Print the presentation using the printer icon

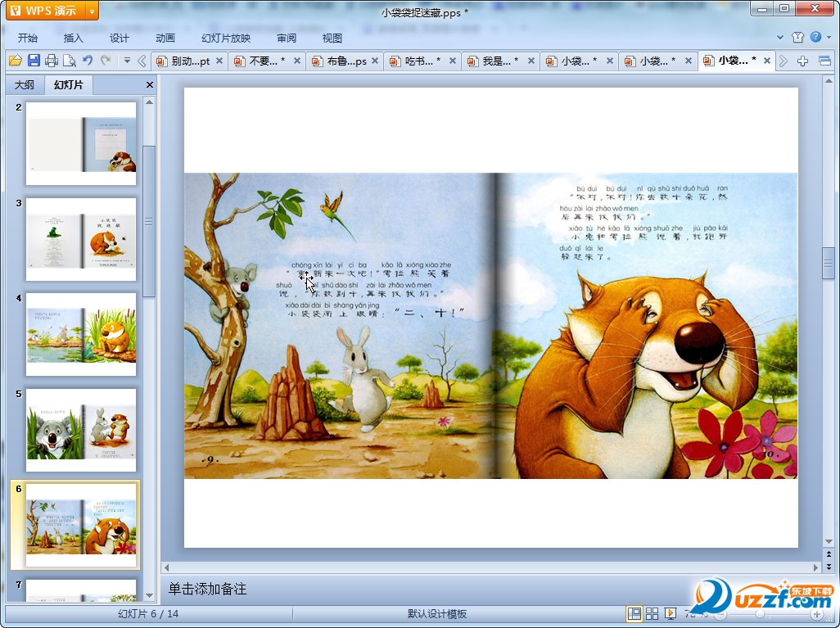point(52,61)
